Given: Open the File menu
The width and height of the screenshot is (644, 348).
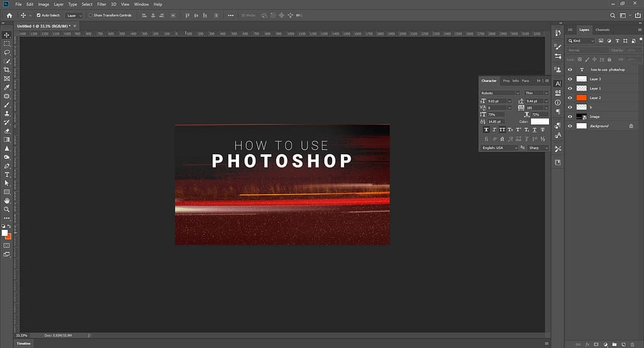Looking at the screenshot, I should tap(18, 4).
